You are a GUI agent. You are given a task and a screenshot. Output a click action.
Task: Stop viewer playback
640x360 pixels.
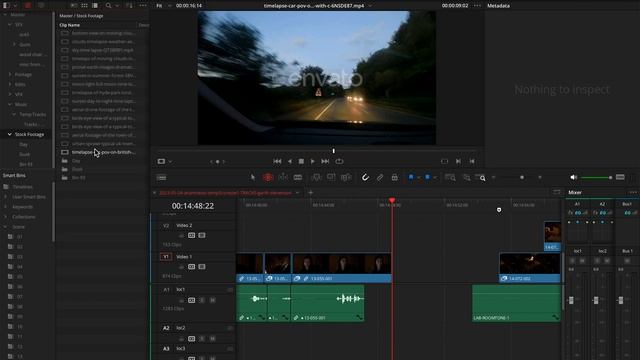point(301,161)
